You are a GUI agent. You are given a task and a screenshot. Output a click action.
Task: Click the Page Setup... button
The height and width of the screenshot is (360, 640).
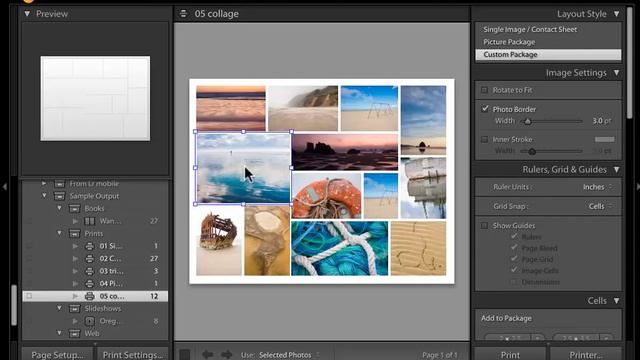tap(57, 354)
